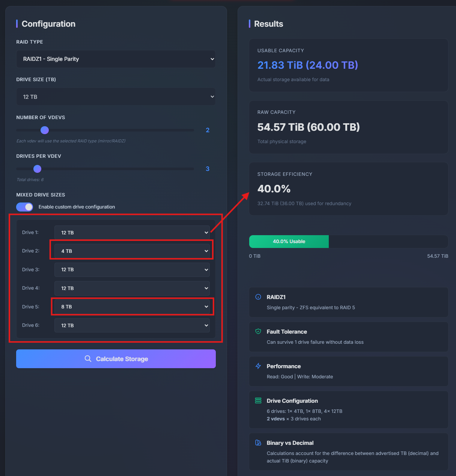Click the shield icon next to Fault Tolerance
The width and height of the screenshot is (456, 476).
(258, 331)
